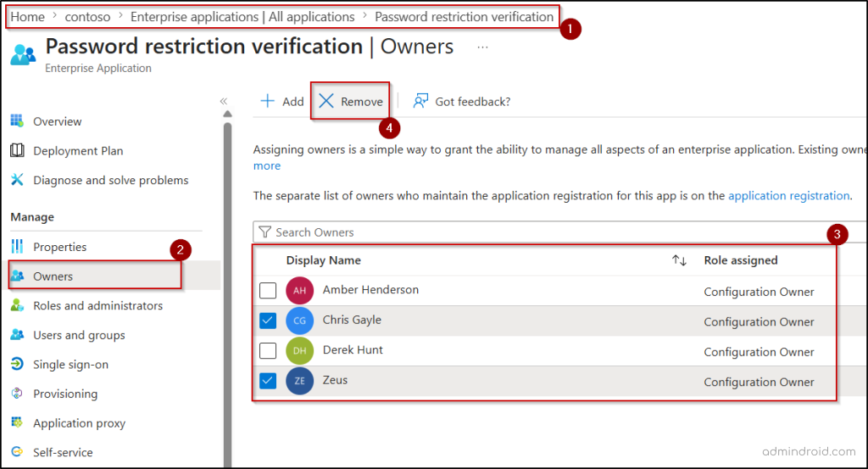
Task: Click the Users and groups icon
Action: tap(17, 334)
